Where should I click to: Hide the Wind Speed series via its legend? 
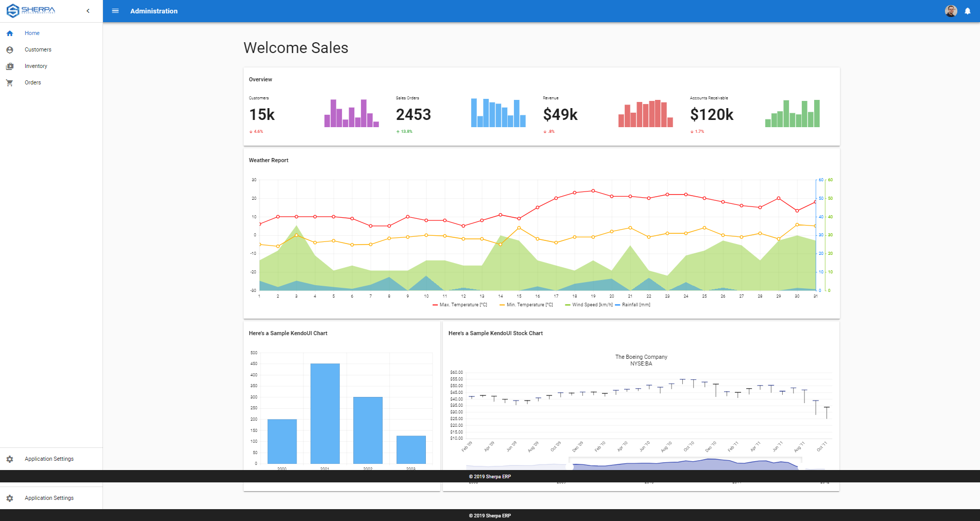[586, 304]
